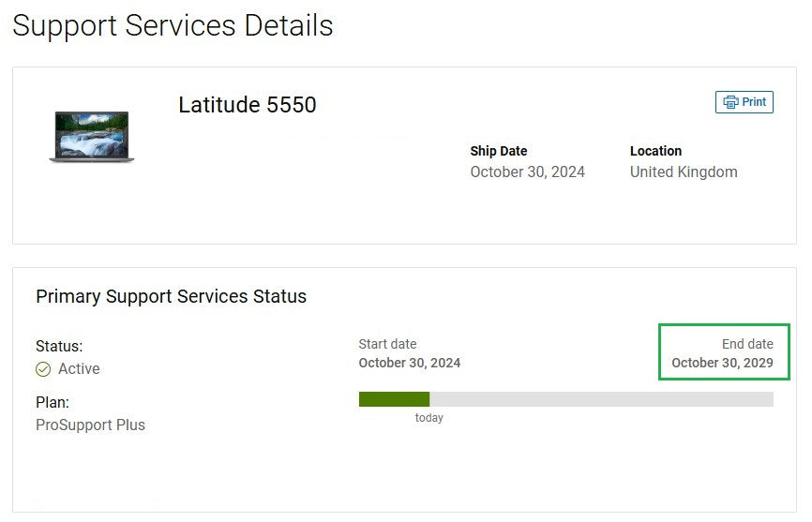812x522 pixels.
Task: Click the green Active status checkmark icon
Action: click(x=43, y=369)
